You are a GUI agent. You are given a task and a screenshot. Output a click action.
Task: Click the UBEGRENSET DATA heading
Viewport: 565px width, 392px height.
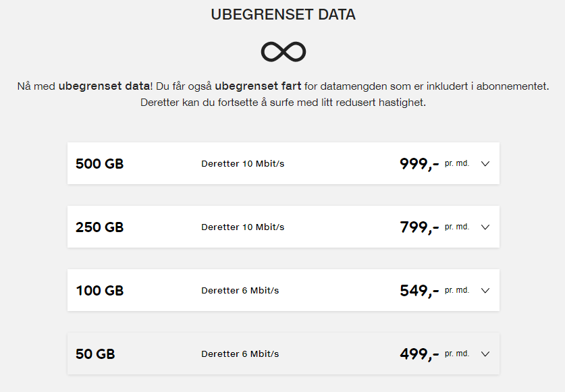coord(284,14)
